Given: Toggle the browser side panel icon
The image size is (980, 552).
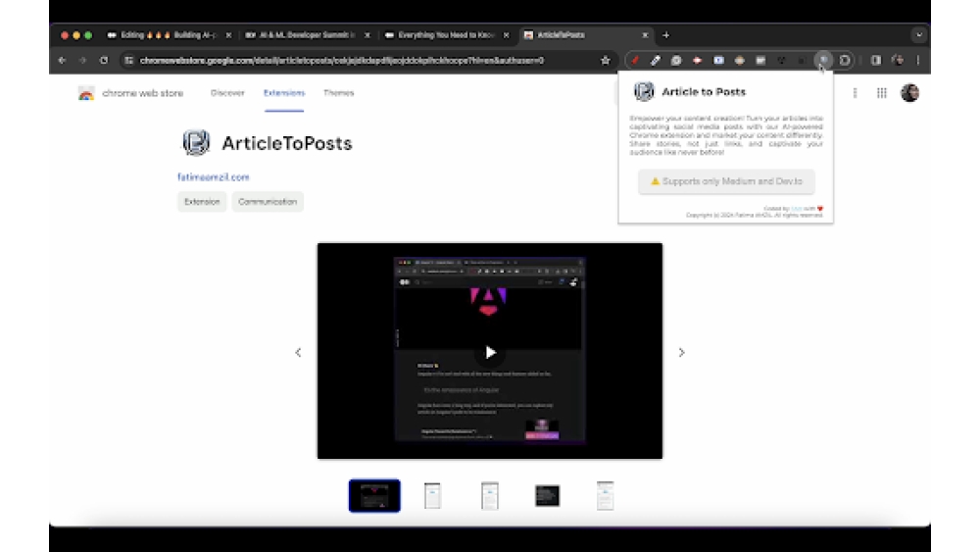Looking at the screenshot, I should click(x=876, y=61).
